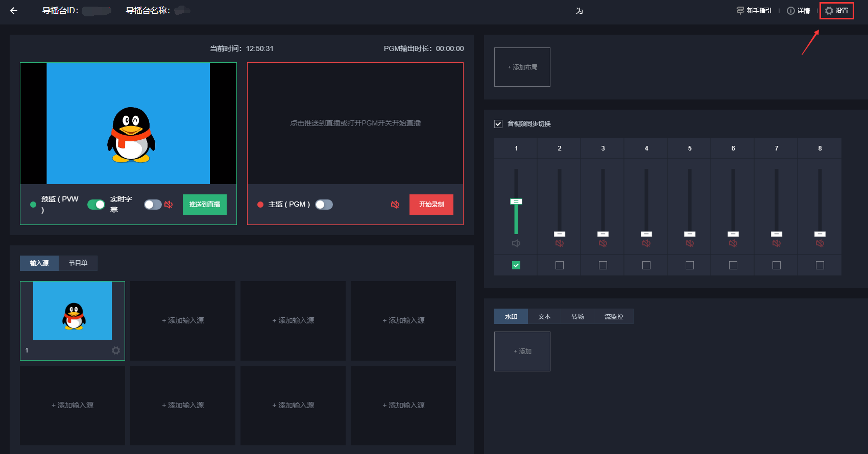Open the gear settings on input source 1
This screenshot has width=868, height=454.
[116, 350]
